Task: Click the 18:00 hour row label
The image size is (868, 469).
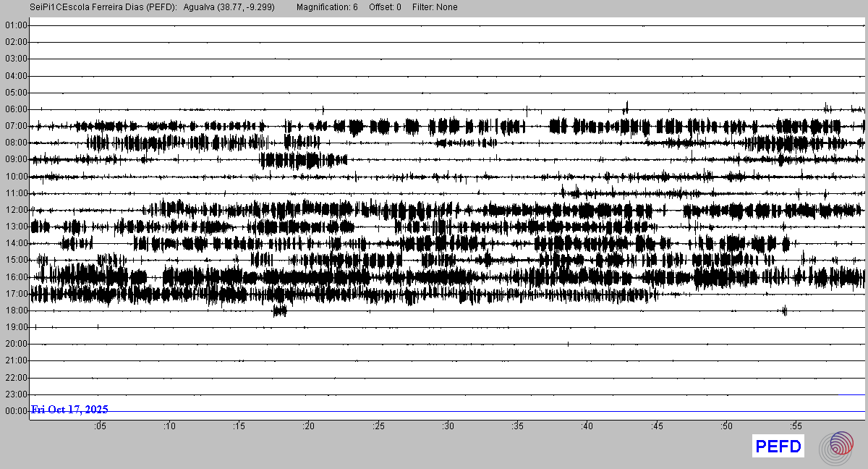Action: coord(16,310)
